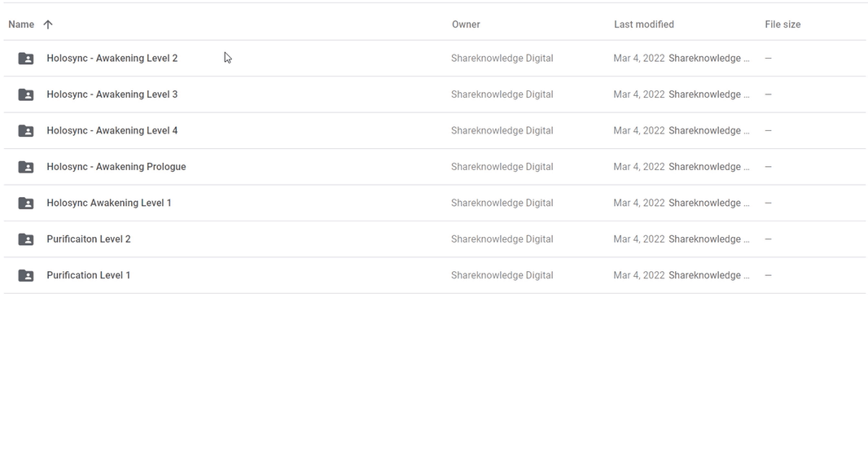Open the Holosync - Awakening Level 3 folder name

(112, 94)
